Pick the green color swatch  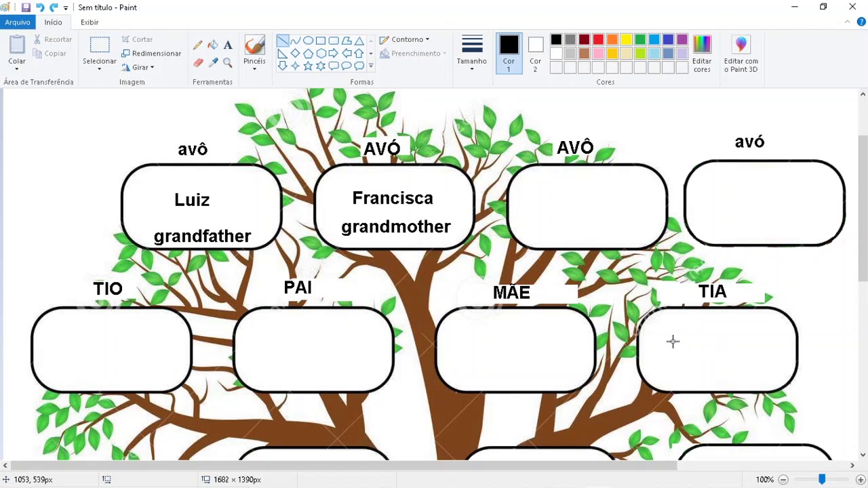coord(640,39)
